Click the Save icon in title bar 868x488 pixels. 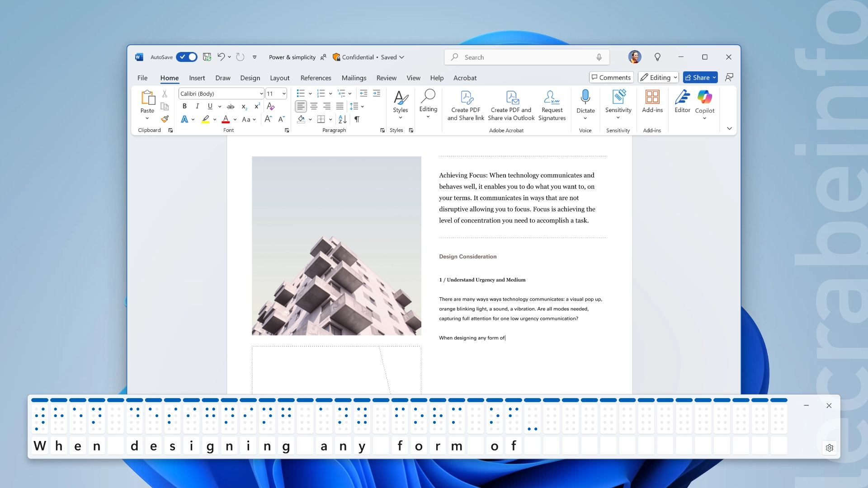coord(207,57)
